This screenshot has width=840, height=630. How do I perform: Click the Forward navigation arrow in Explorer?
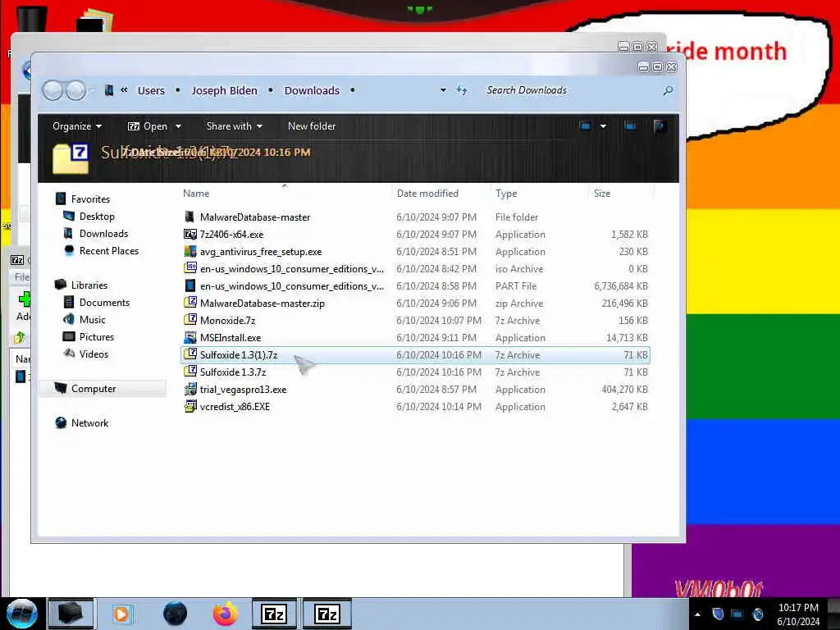coord(75,90)
